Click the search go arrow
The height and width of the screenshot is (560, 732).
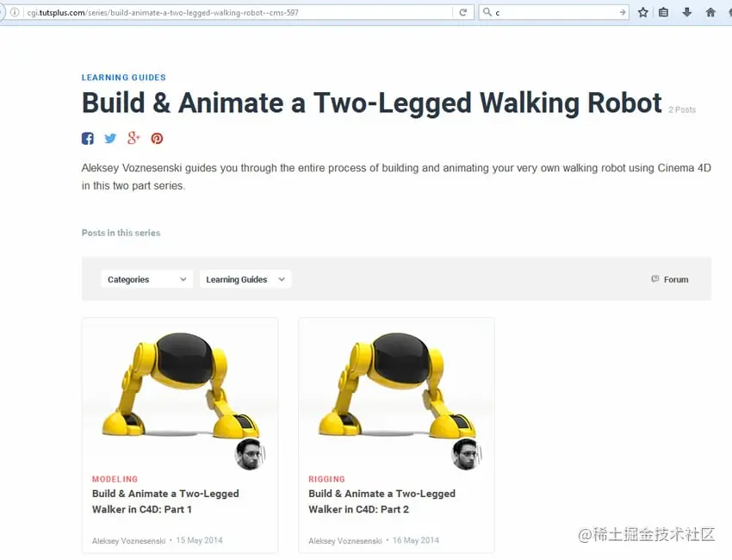[623, 13]
